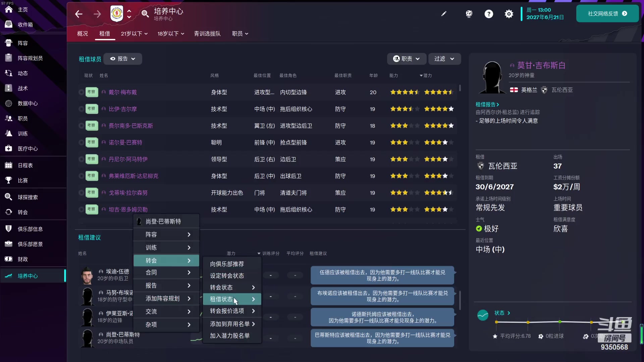Switch to the 概况 tab
Screen dimensions: 644x362
pyautogui.click(x=83, y=34)
